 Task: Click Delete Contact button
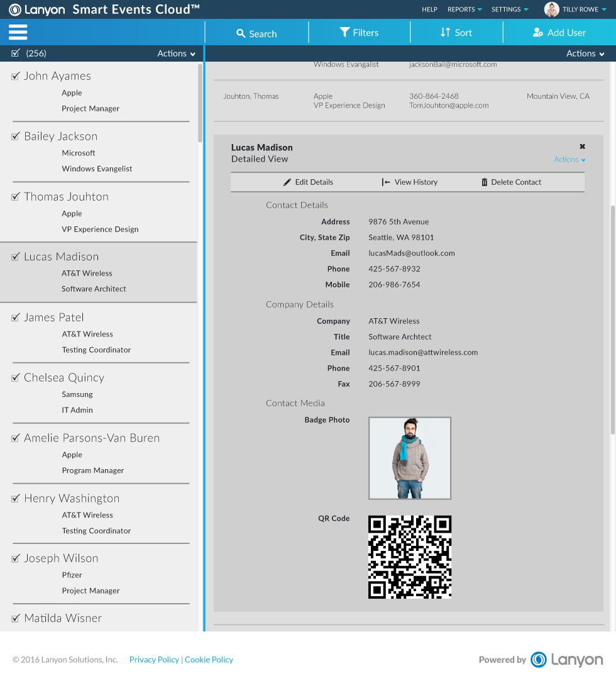511,182
